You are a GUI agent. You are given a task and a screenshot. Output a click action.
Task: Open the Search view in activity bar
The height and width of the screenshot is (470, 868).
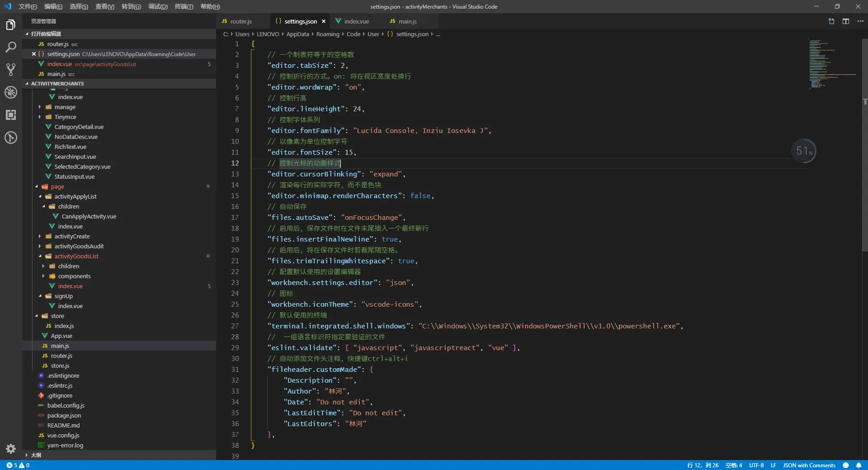(11, 47)
